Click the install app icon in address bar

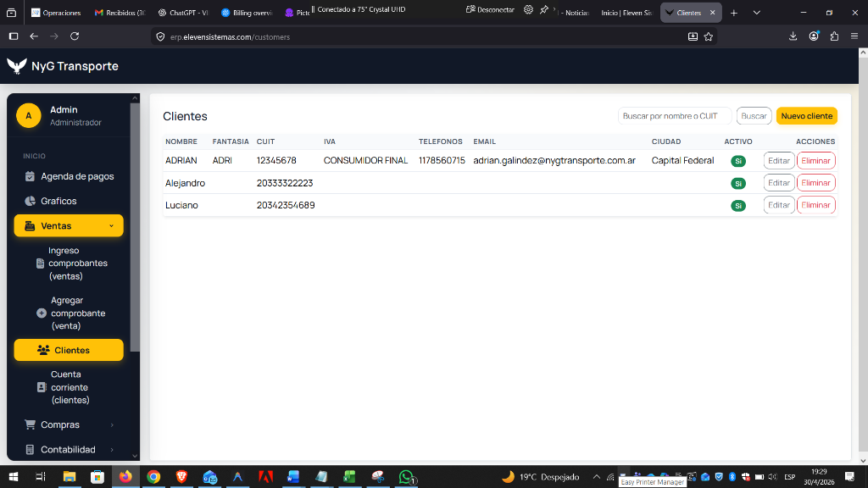click(x=693, y=36)
